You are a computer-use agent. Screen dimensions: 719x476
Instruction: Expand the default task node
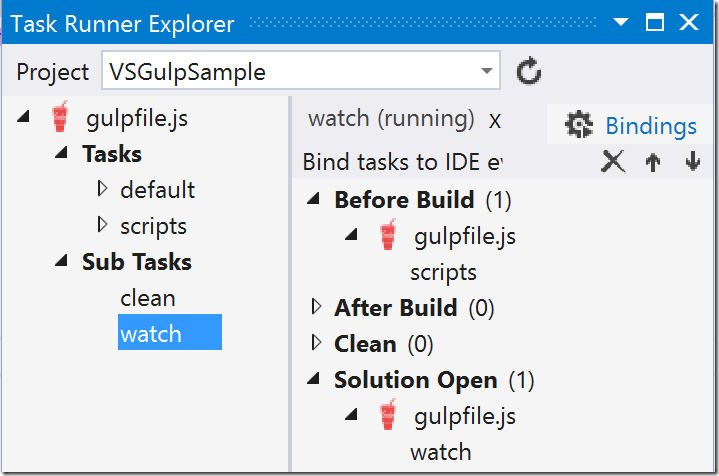point(102,188)
